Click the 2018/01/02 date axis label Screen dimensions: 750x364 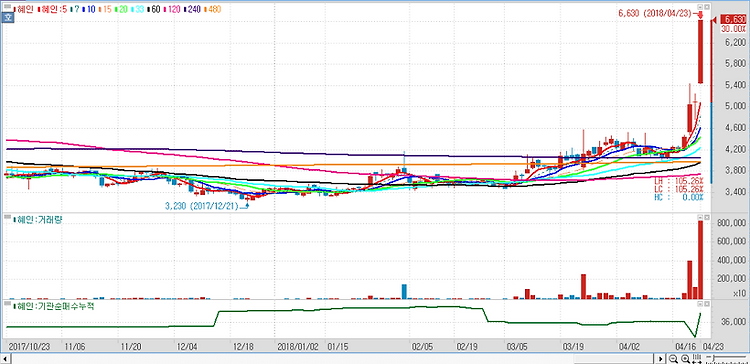click(297, 346)
